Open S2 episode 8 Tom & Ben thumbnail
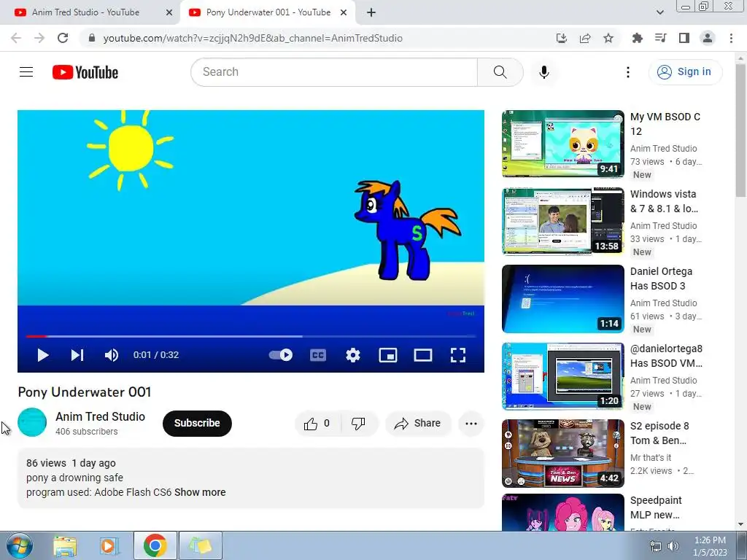 coord(562,454)
